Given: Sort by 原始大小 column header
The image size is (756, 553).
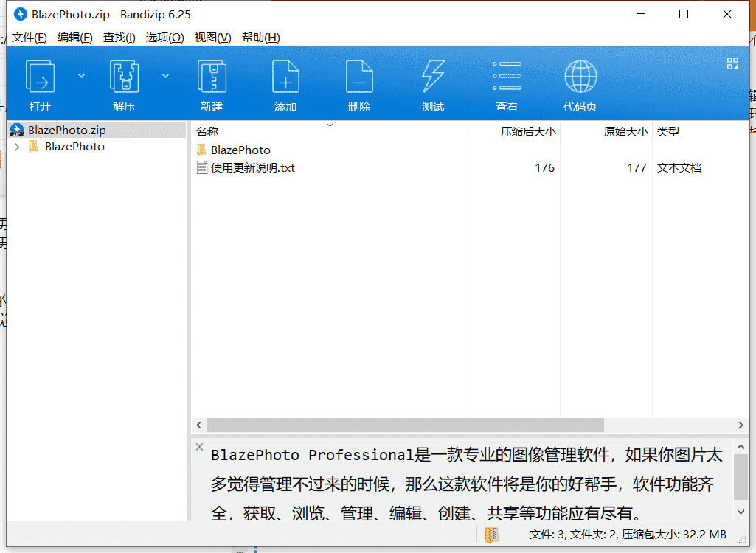Looking at the screenshot, I should click(x=606, y=132).
